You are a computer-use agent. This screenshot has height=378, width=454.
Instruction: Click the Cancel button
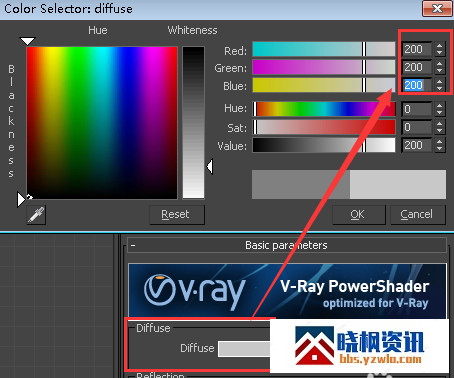tap(417, 214)
